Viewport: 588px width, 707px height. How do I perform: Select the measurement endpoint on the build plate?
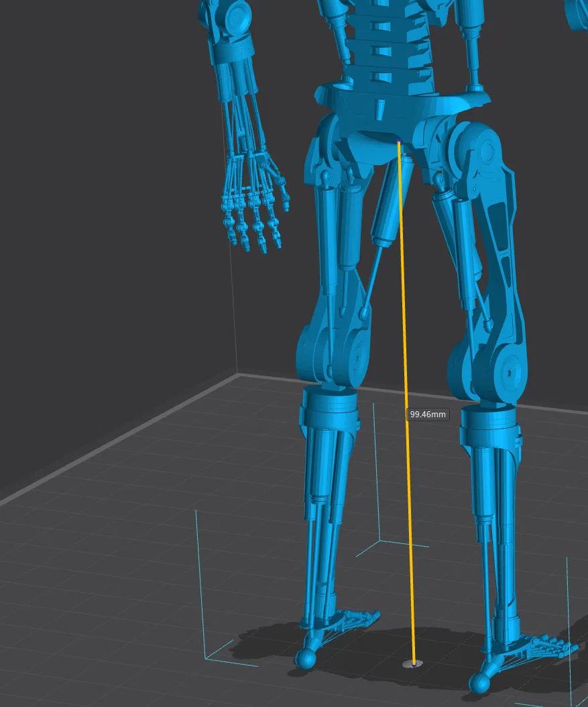click(x=413, y=663)
